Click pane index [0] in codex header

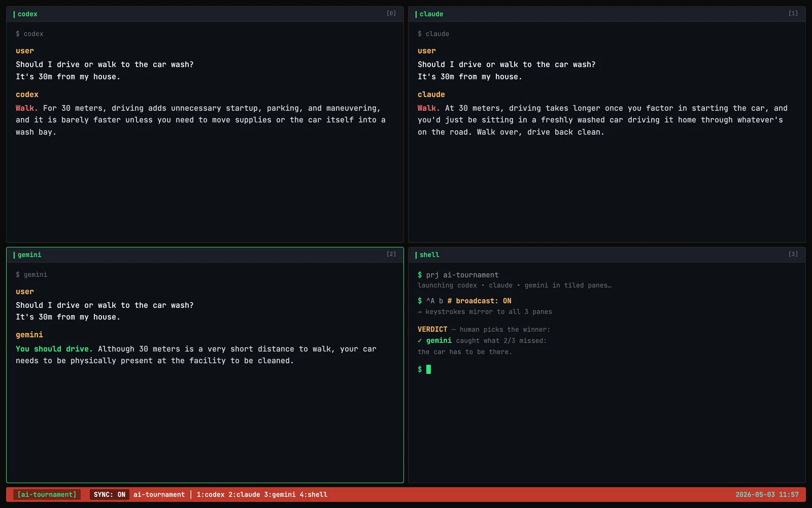coord(391,13)
